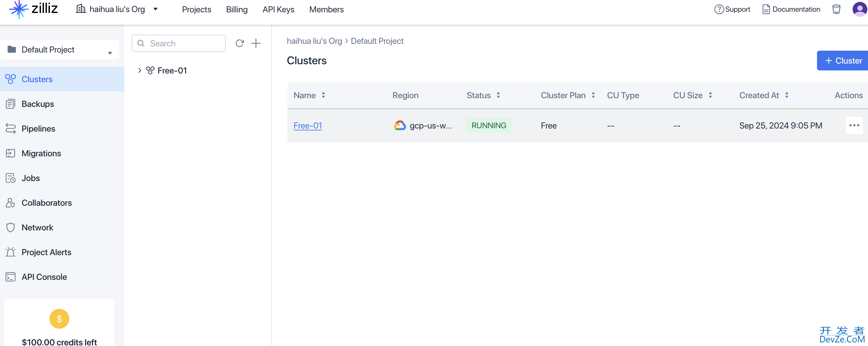868x346 pixels.
Task: Select Clusters in the sidebar
Action: [x=62, y=79]
